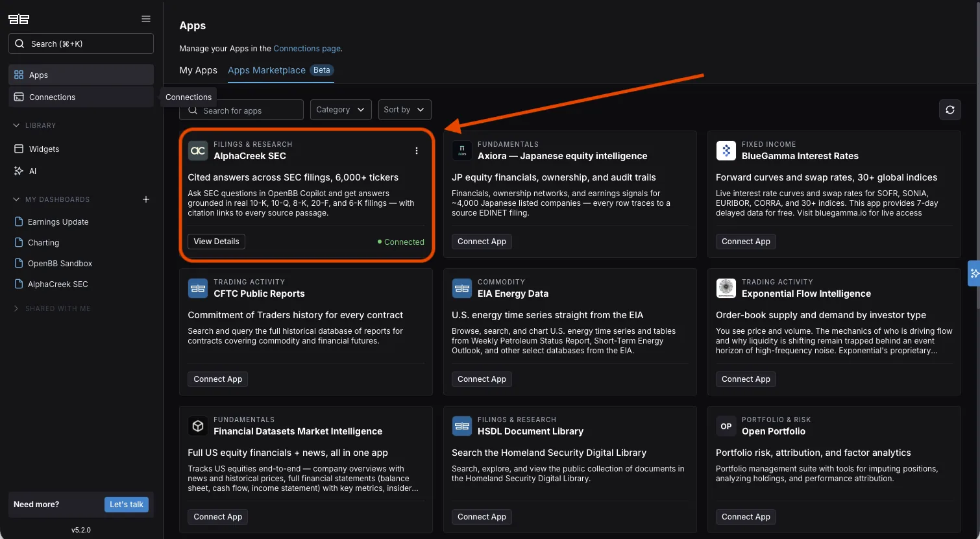The image size is (980, 539).
Task: Click the AI sparkle icon
Action: [19, 171]
